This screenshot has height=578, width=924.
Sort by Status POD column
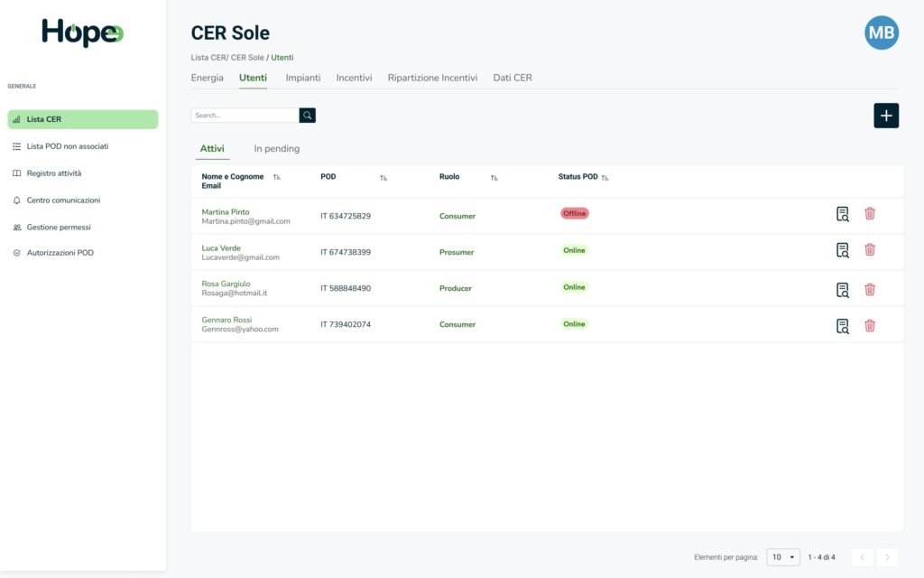click(x=605, y=178)
